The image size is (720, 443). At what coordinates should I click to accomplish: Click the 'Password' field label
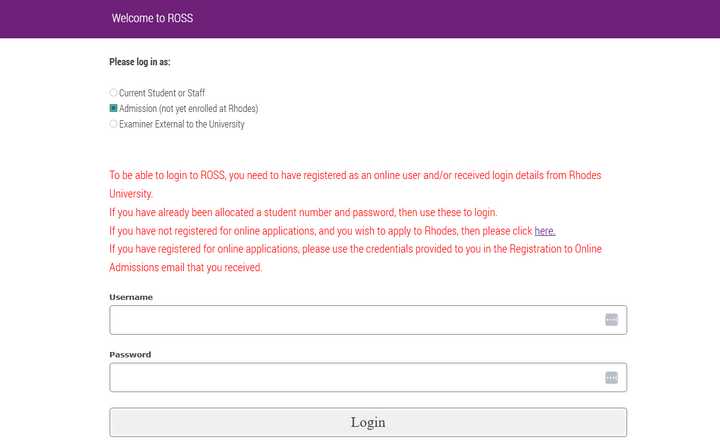click(130, 354)
